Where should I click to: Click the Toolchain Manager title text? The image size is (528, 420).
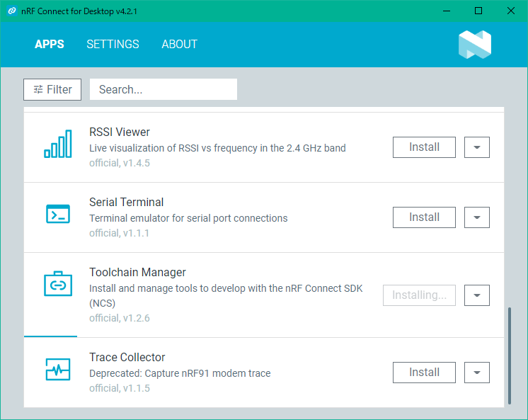[137, 273]
